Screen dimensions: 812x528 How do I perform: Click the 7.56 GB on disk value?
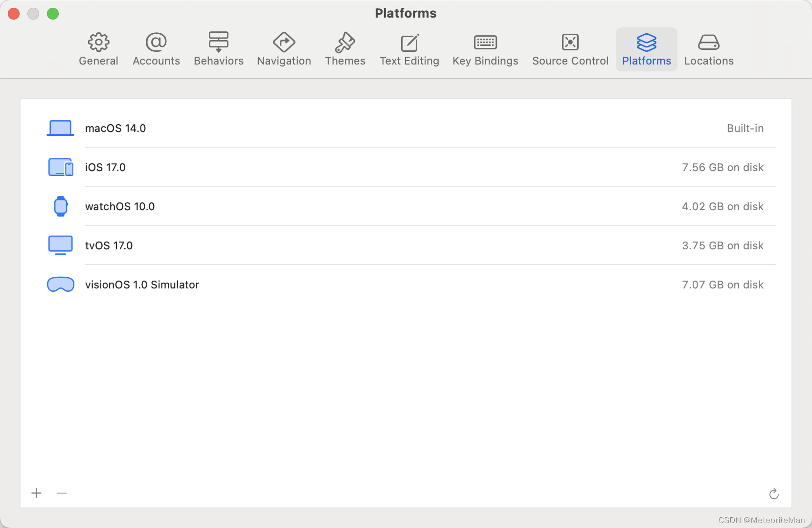722,167
